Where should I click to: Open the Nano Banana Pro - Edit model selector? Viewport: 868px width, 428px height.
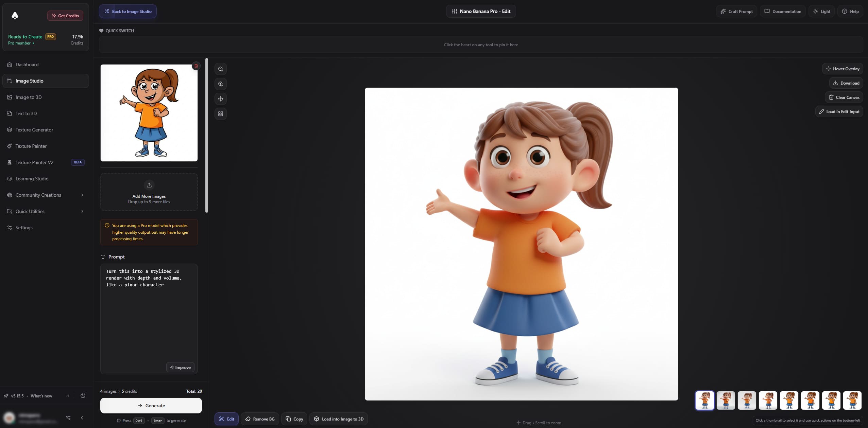coord(481,11)
